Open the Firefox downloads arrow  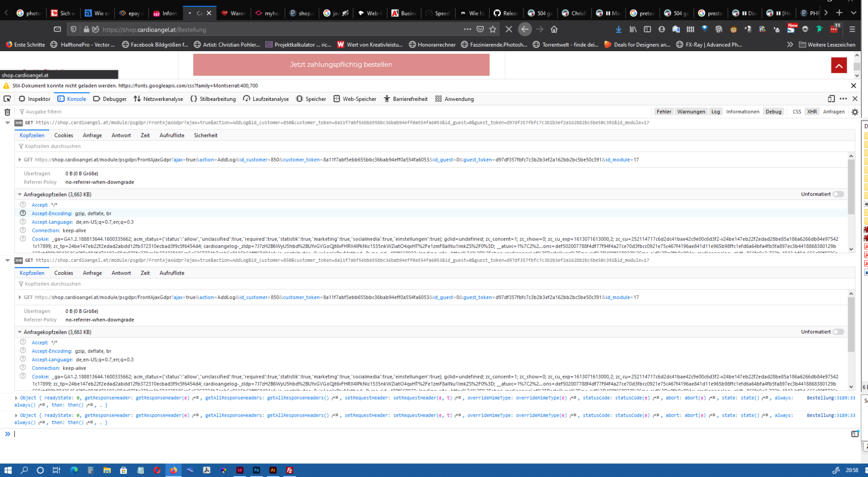tap(618, 29)
